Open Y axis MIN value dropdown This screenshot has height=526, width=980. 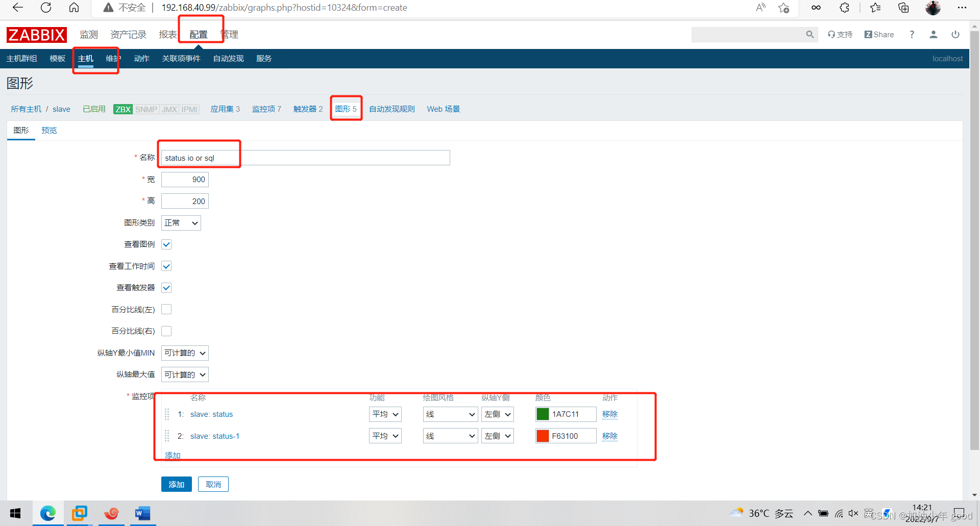tap(185, 353)
